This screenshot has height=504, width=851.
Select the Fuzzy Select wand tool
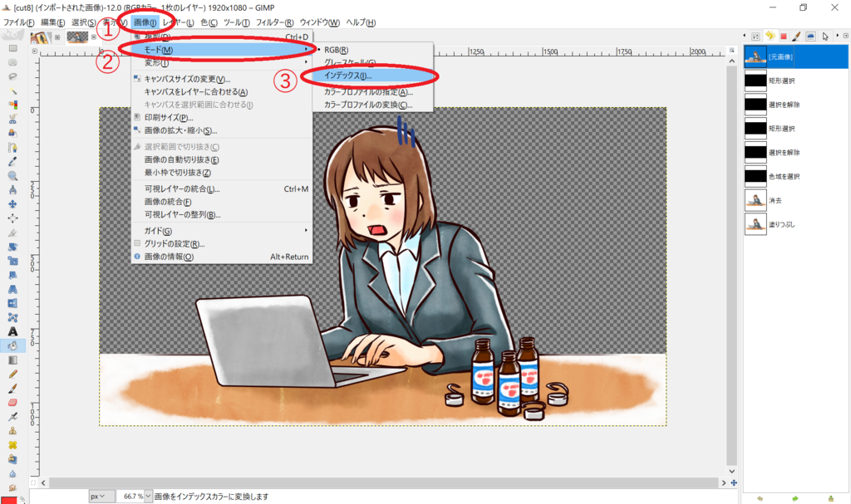click(x=12, y=91)
